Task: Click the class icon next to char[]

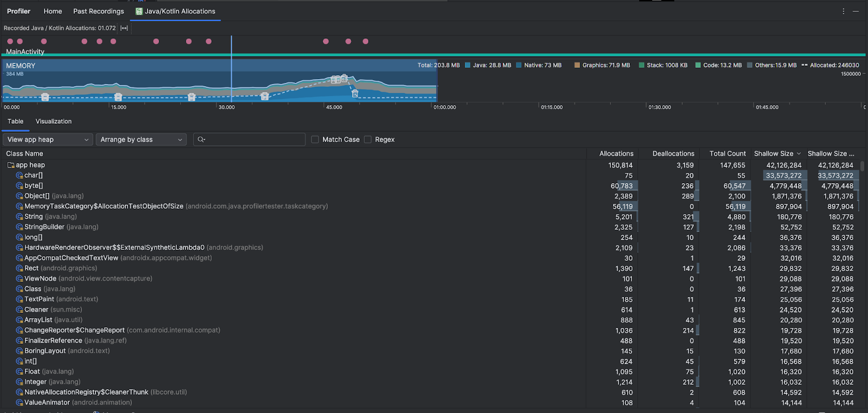Action: [x=20, y=176]
